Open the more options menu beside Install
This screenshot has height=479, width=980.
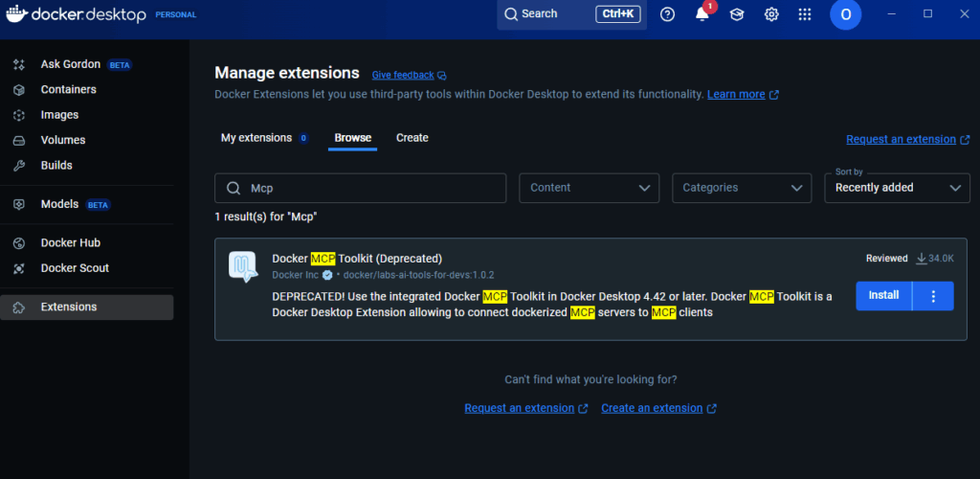tap(933, 296)
